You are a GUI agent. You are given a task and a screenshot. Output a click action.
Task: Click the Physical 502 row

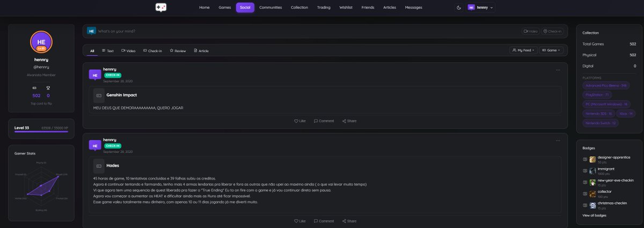pos(609,55)
